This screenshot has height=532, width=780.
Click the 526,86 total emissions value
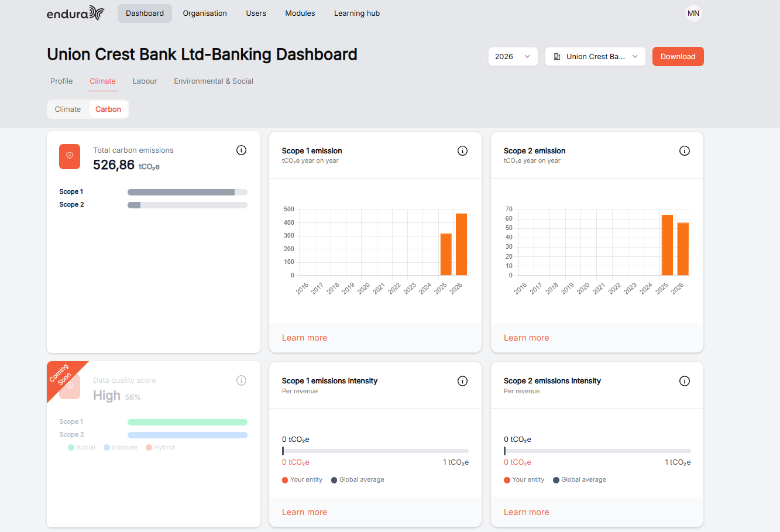tap(126, 165)
